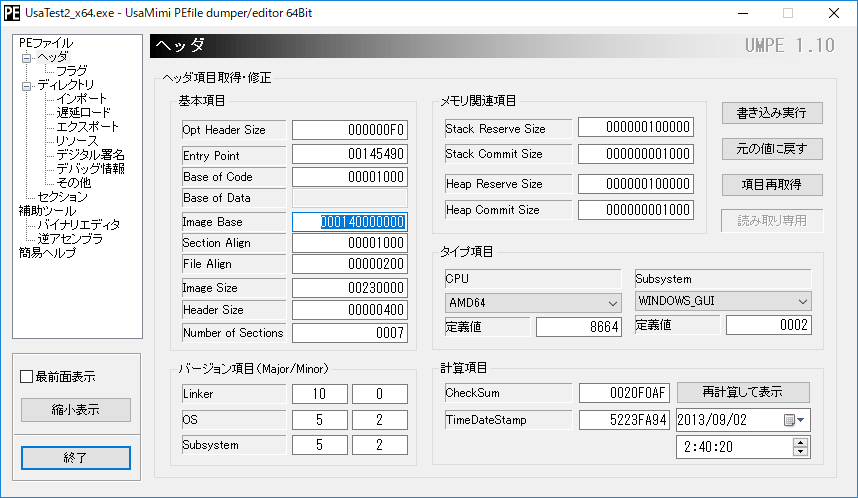Click the 元の値に戻す button
This screenshot has width=858, height=498.
(772, 149)
